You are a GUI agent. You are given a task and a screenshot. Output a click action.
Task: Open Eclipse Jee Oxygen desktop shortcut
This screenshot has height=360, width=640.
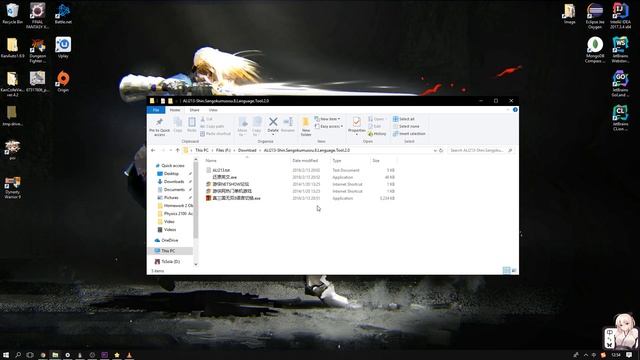click(595, 16)
